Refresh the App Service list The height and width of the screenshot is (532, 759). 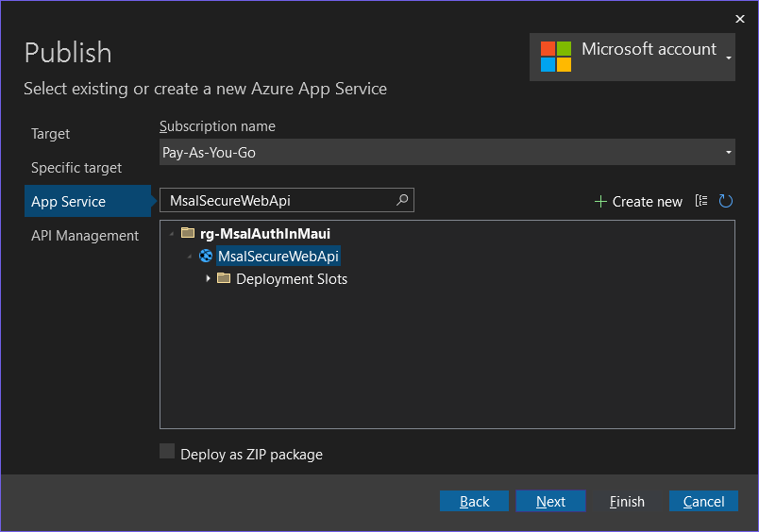pyautogui.click(x=725, y=201)
